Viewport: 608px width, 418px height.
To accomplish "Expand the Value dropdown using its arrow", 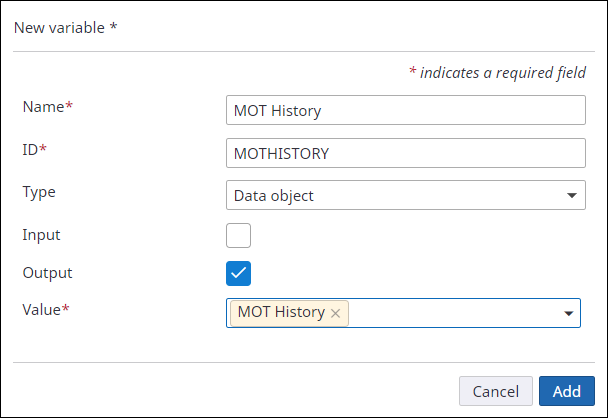I will [x=570, y=314].
